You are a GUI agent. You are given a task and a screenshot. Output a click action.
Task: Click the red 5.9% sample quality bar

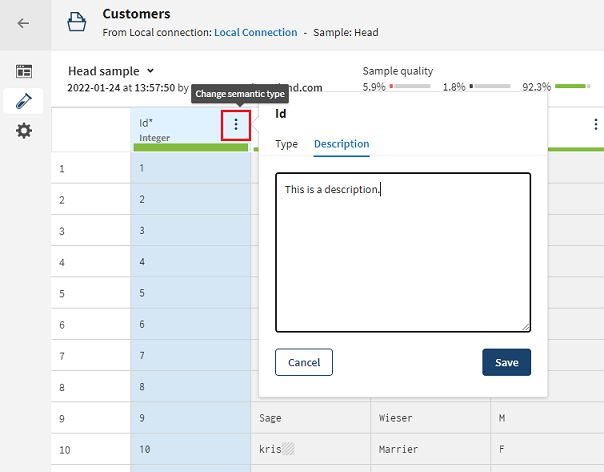(x=410, y=87)
